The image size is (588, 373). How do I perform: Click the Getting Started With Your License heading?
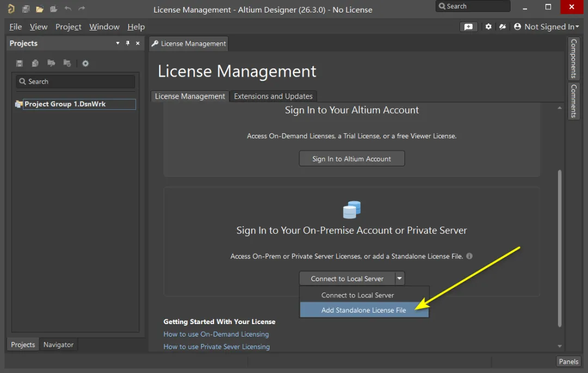point(219,322)
